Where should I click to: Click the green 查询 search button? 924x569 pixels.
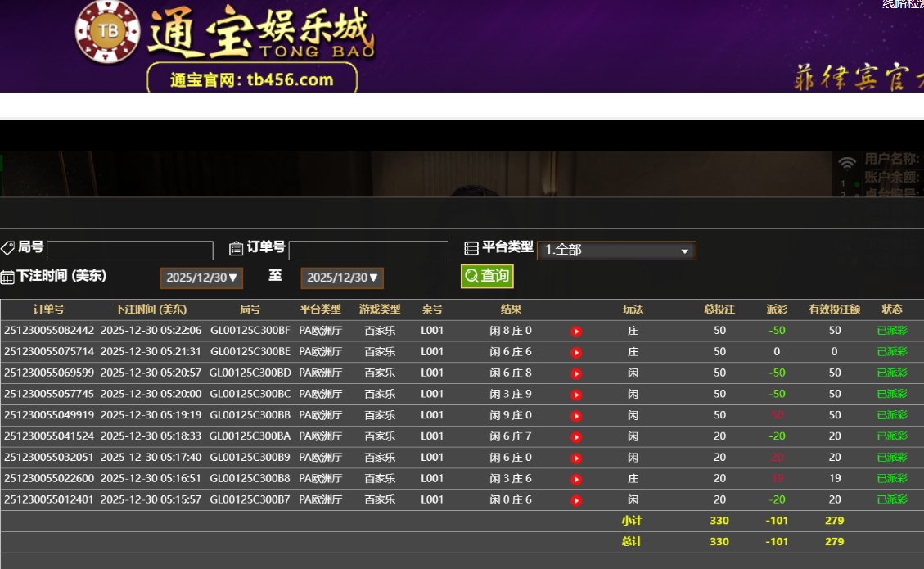coord(487,276)
